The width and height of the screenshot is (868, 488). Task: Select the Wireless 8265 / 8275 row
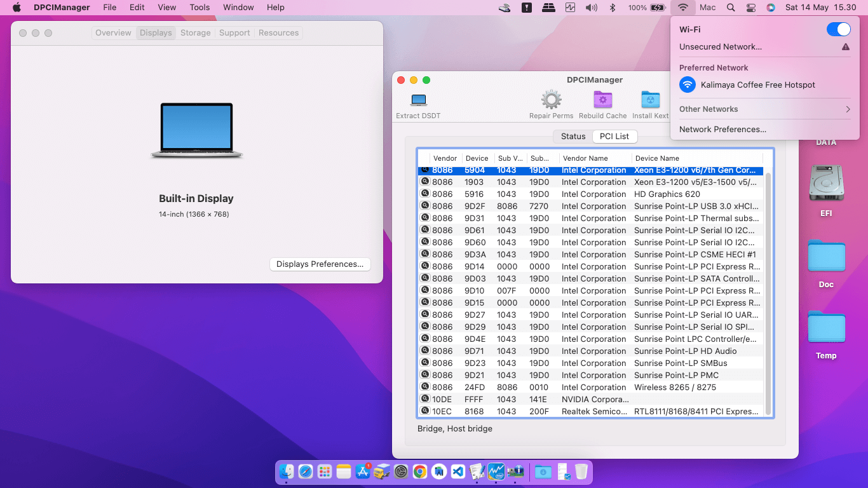point(591,388)
